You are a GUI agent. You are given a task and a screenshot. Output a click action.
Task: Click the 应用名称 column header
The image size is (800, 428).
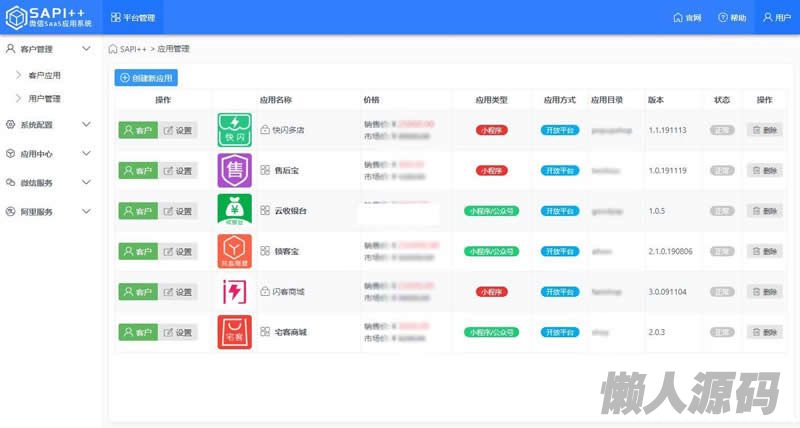276,100
